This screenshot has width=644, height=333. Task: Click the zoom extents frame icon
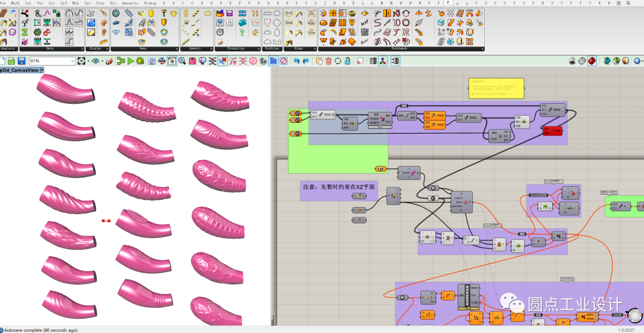tap(80, 61)
